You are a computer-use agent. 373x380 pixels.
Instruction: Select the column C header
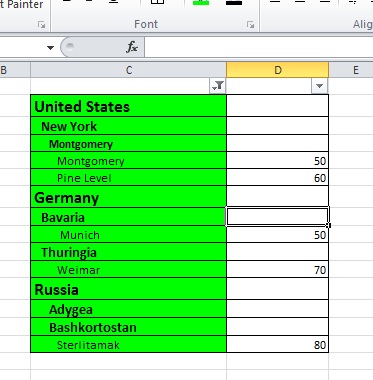(x=129, y=70)
